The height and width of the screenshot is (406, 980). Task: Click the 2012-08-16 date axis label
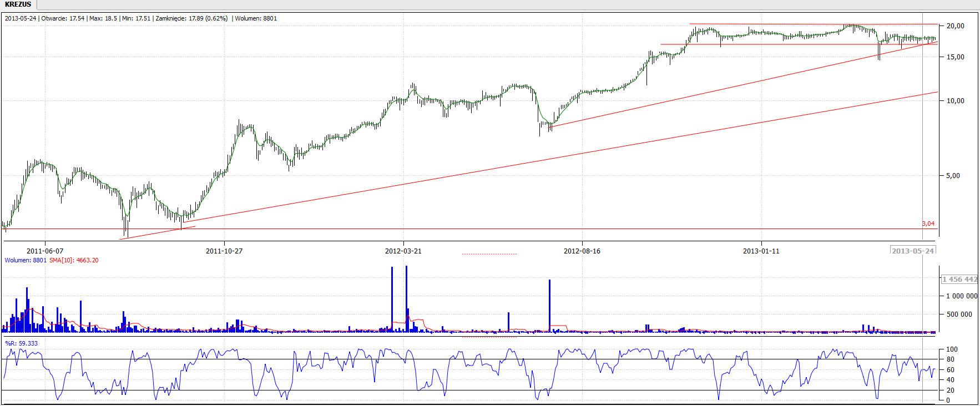(x=582, y=251)
